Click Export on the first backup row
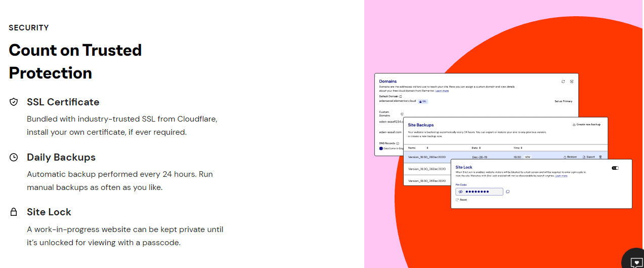644x268 pixels. tap(588, 157)
